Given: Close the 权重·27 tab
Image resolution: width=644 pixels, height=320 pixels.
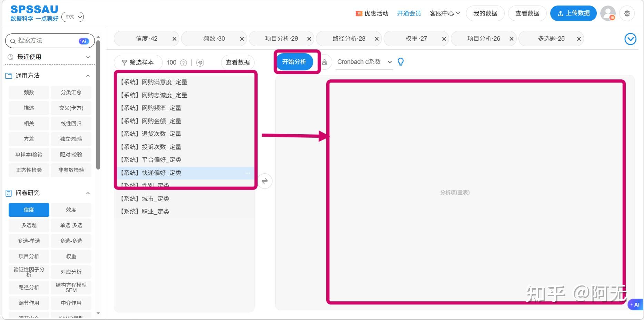Looking at the screenshot, I should [x=444, y=39].
